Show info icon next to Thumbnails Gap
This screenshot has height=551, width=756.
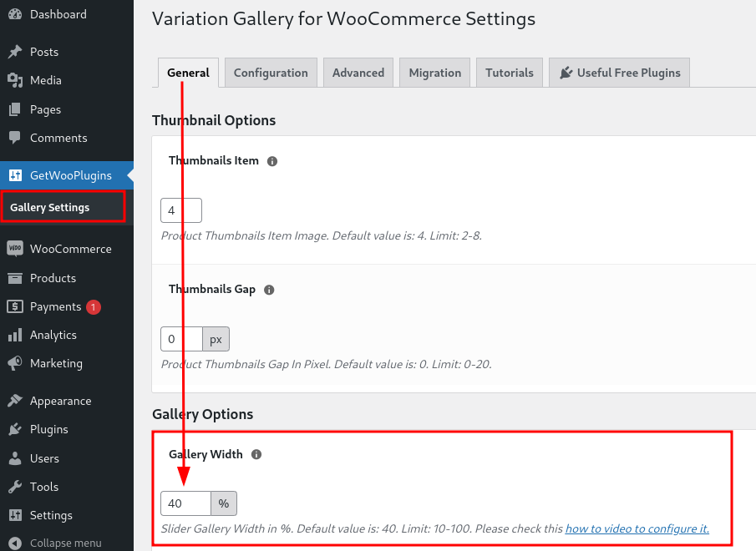[269, 290]
